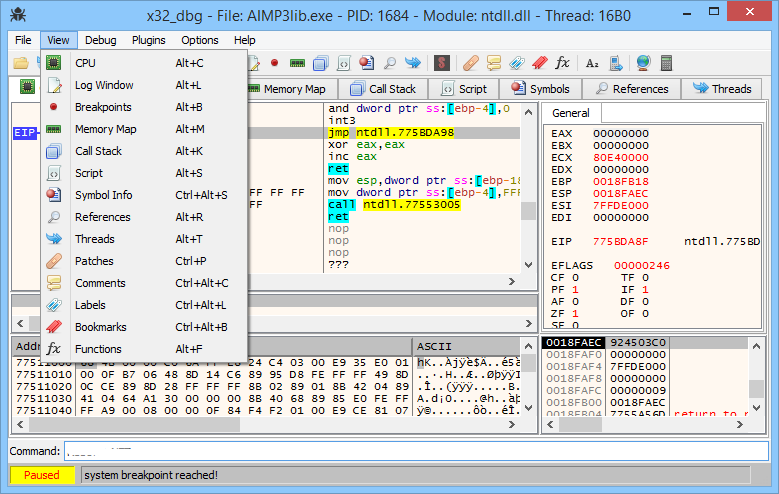Viewport: 779px width, 494px height.
Task: Click the Labels tags toolbar icon
Action: click(x=517, y=63)
